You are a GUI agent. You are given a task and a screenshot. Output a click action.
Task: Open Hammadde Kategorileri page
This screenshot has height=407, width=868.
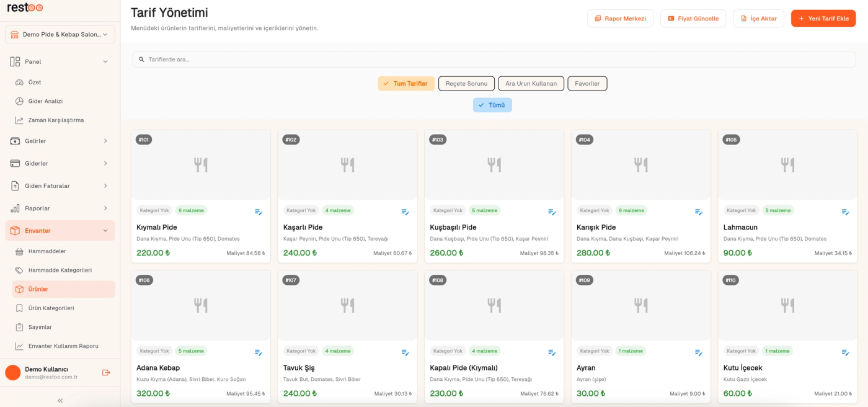click(63, 270)
